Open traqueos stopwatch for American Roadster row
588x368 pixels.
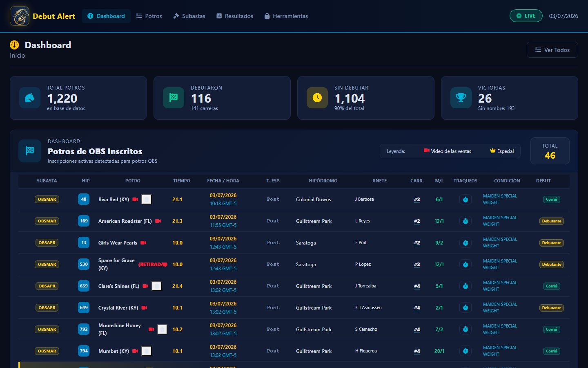[465, 221]
